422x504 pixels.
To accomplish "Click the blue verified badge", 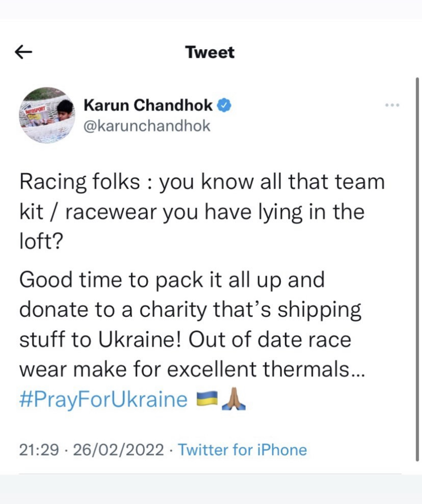I will click(x=224, y=105).
